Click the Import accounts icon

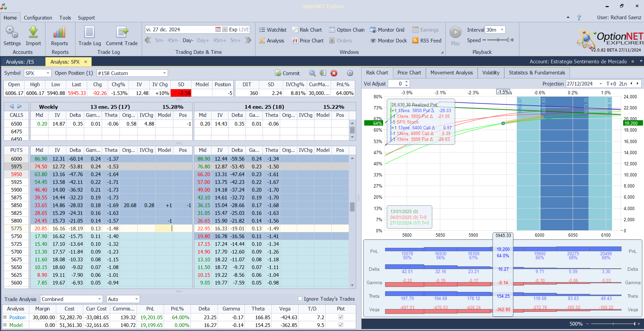click(x=33, y=36)
